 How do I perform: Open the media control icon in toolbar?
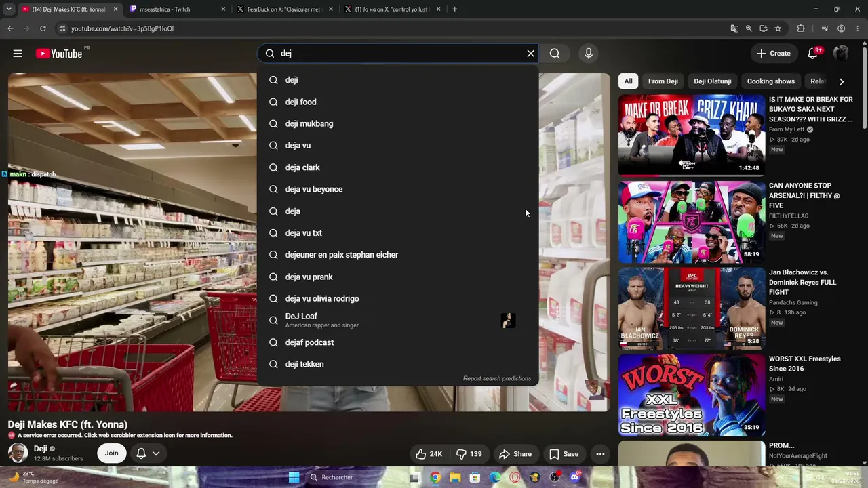click(825, 28)
